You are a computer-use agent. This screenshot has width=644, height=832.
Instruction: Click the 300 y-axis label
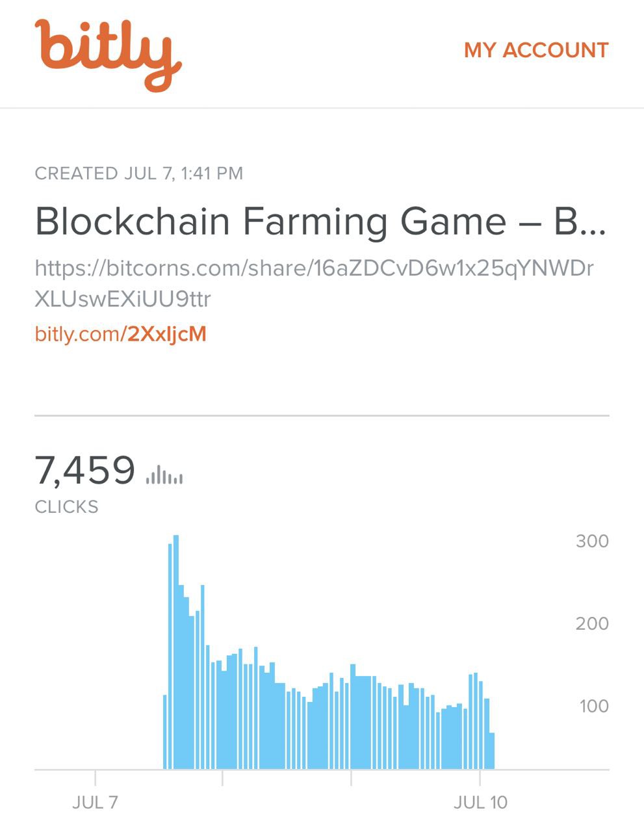pos(592,541)
